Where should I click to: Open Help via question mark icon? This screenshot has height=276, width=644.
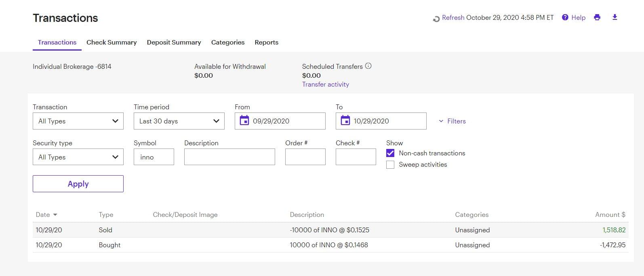coord(565,17)
